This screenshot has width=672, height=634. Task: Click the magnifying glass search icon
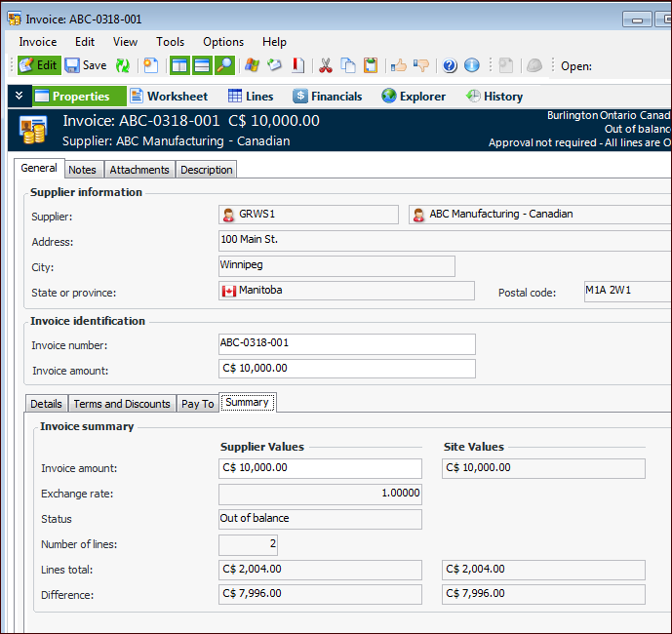[225, 65]
